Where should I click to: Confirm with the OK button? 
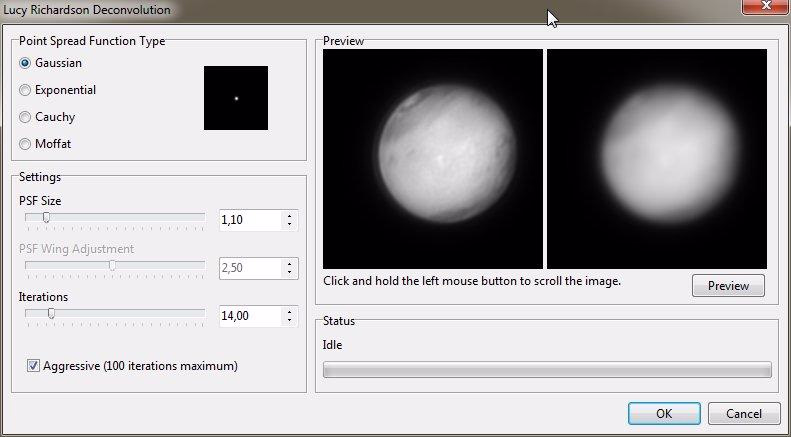tap(664, 413)
